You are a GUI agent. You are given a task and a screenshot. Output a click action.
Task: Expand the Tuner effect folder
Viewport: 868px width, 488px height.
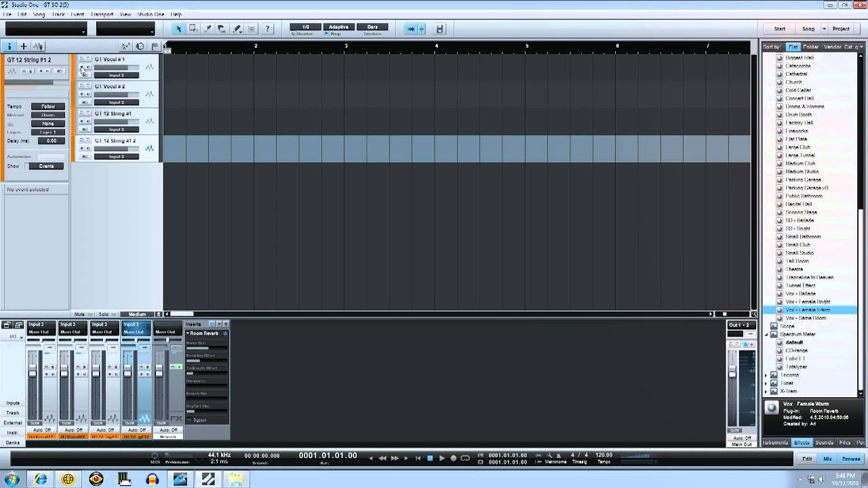tap(766, 383)
